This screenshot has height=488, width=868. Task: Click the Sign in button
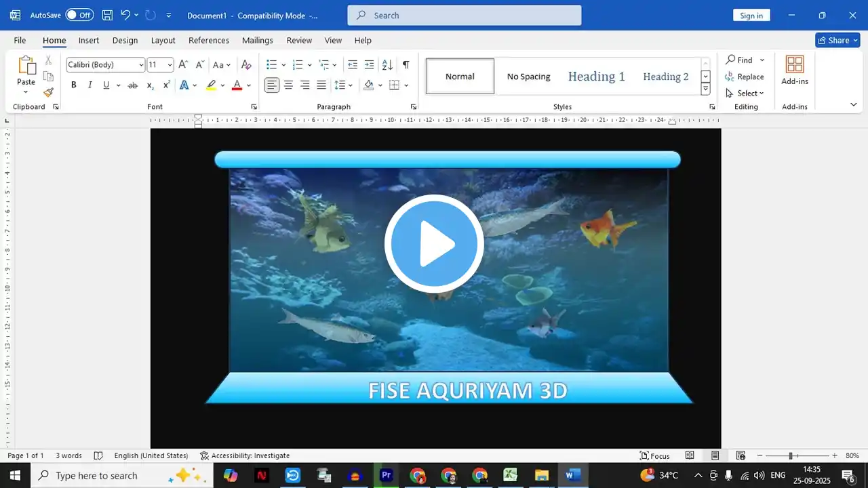[x=751, y=16]
